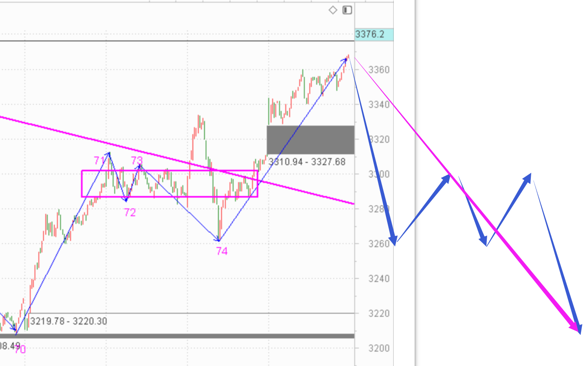
Task: Click the gray gap zone rectangle
Action: [310, 140]
